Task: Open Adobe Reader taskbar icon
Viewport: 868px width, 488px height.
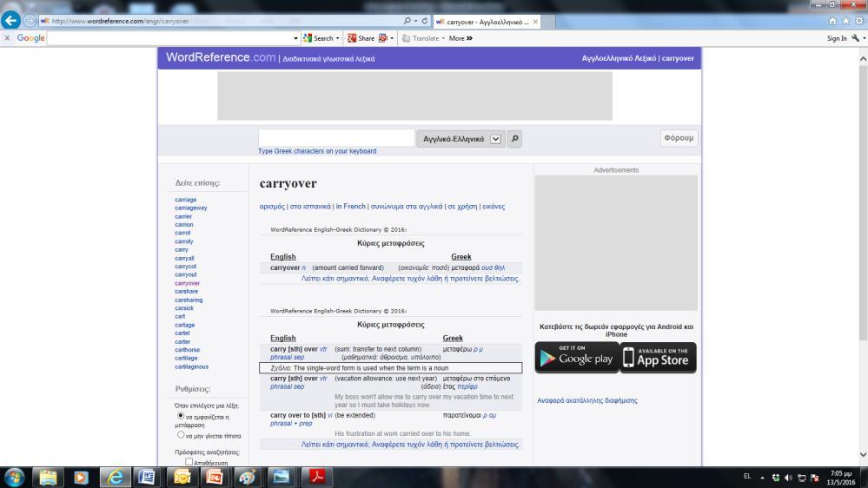Action: (317, 477)
